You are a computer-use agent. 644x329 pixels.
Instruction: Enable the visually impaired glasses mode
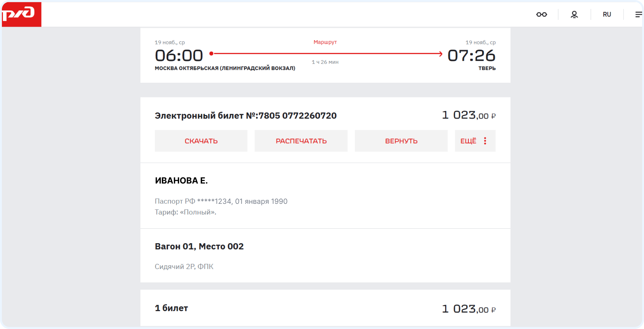(x=541, y=14)
